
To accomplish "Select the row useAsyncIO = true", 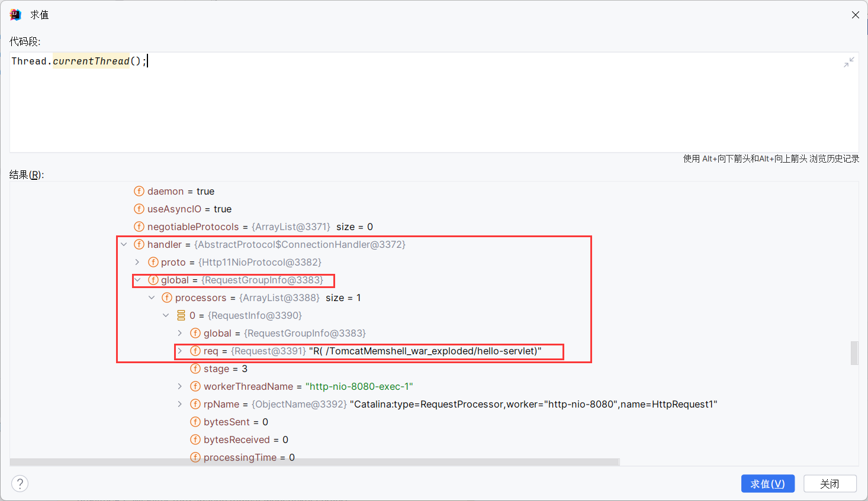I will point(434,209).
